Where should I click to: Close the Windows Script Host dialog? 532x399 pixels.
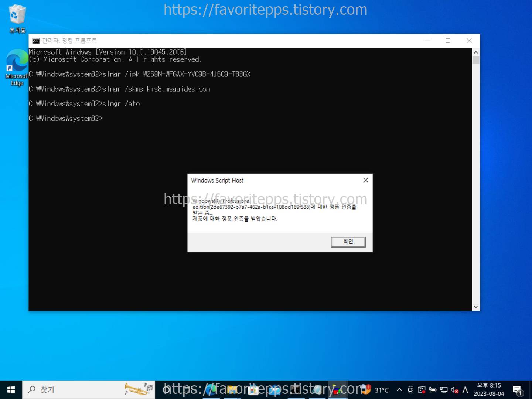coord(365,180)
